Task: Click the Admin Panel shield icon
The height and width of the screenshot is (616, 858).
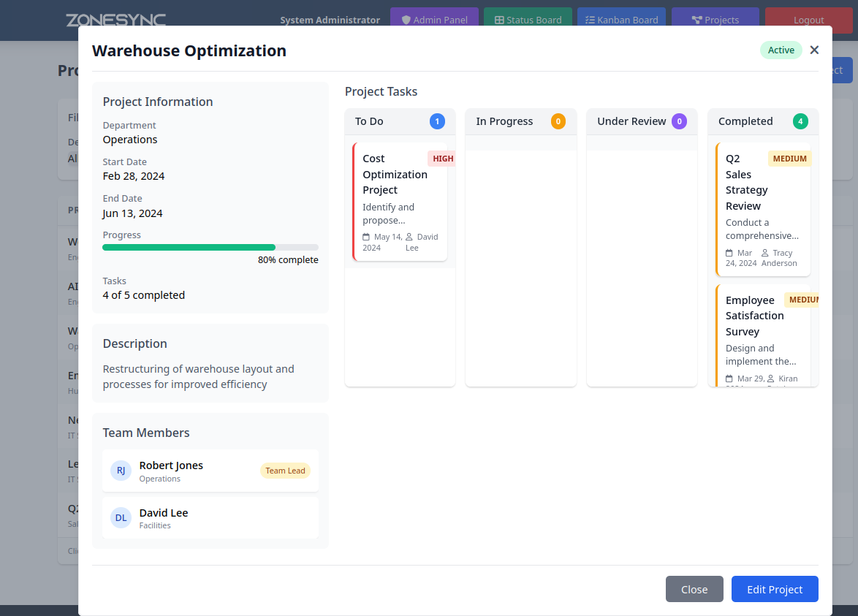Action: [406, 20]
